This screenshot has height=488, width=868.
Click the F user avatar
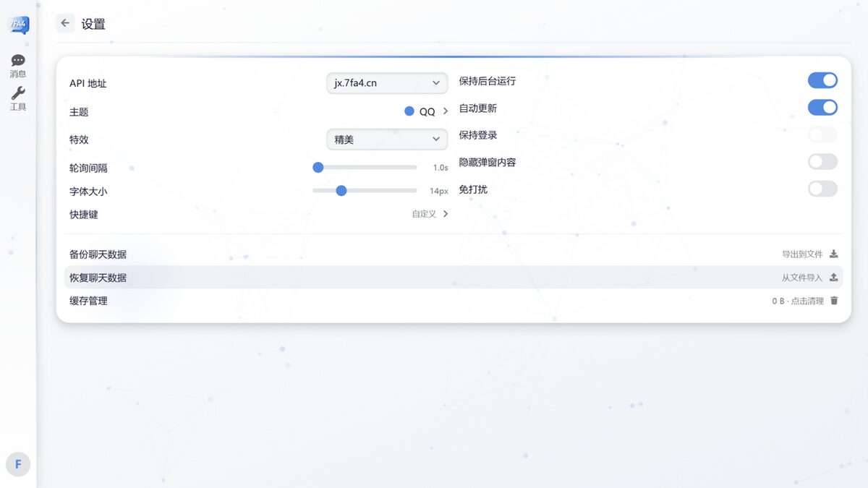[18, 464]
